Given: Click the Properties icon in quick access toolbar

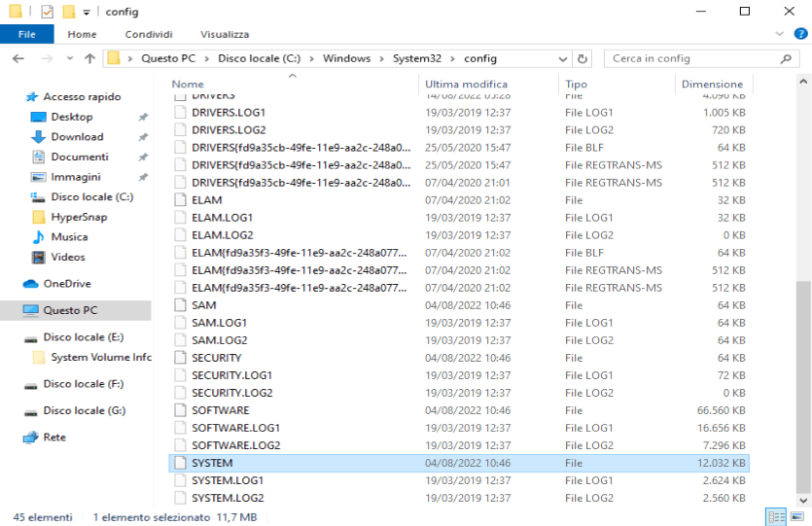Looking at the screenshot, I should [47, 12].
